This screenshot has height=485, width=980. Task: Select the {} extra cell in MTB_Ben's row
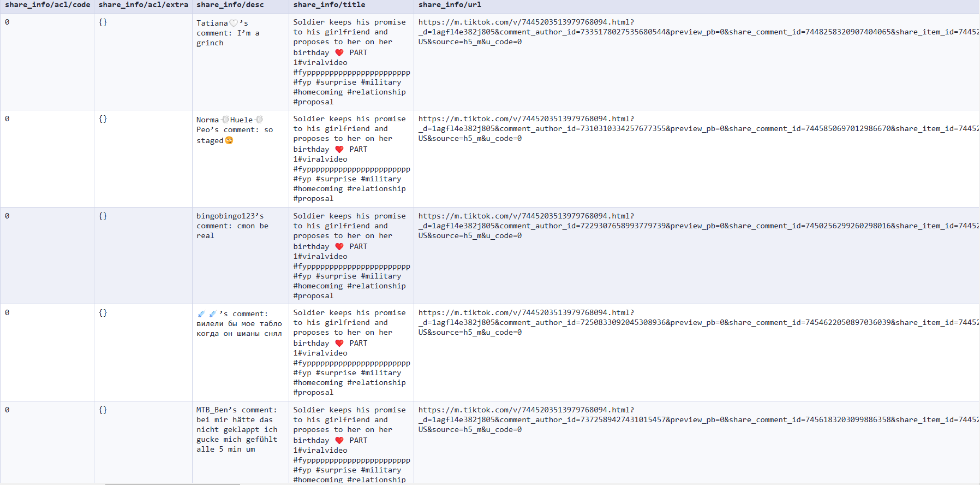(x=144, y=442)
